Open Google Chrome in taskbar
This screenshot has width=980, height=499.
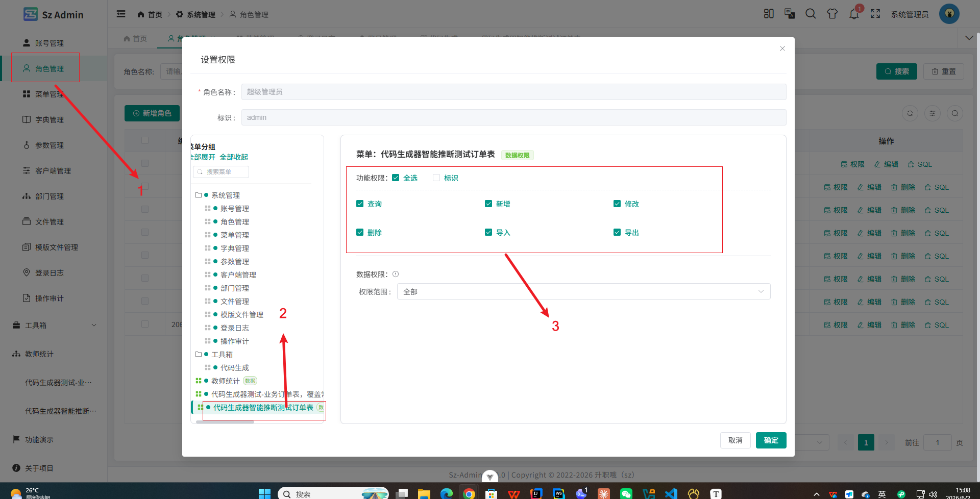point(469,493)
